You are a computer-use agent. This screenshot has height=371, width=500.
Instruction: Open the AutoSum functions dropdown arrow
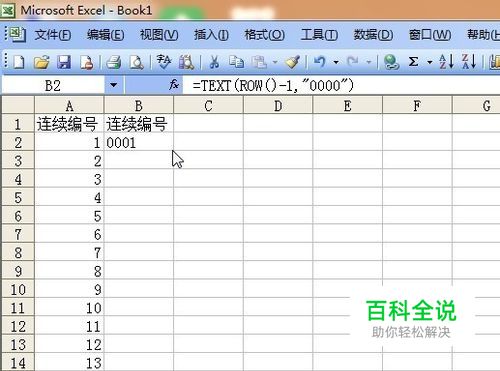coord(430,62)
